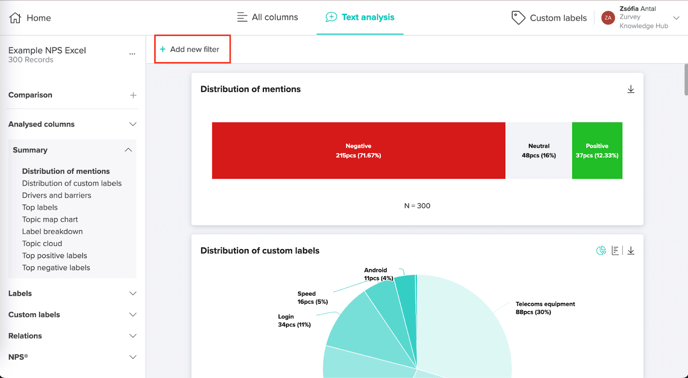Click the Speed 16pcs pie label
The width and height of the screenshot is (688, 378).
(312, 298)
